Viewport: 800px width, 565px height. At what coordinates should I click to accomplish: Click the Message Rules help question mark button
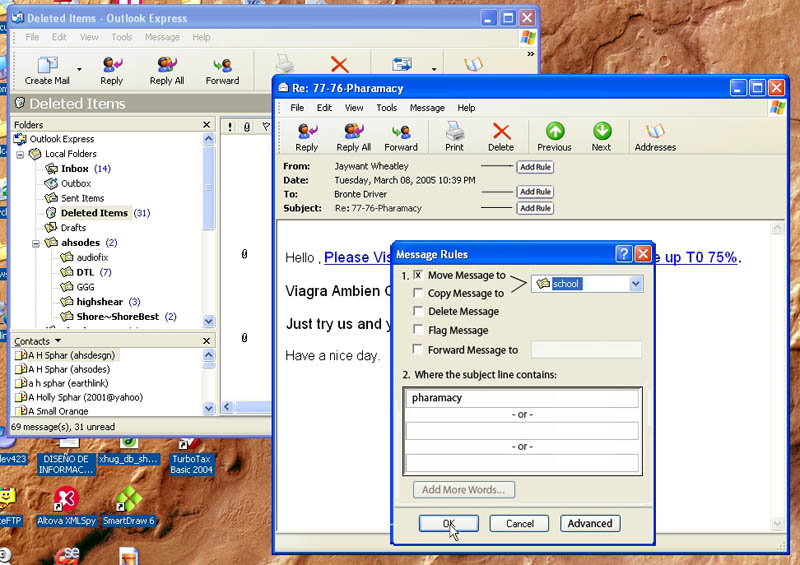click(623, 254)
